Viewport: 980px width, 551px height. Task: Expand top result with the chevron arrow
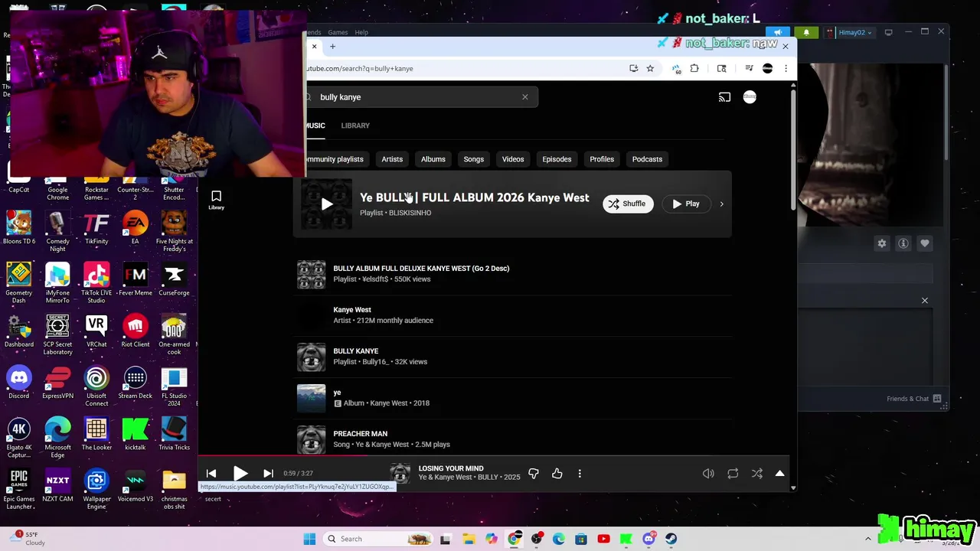pos(721,204)
